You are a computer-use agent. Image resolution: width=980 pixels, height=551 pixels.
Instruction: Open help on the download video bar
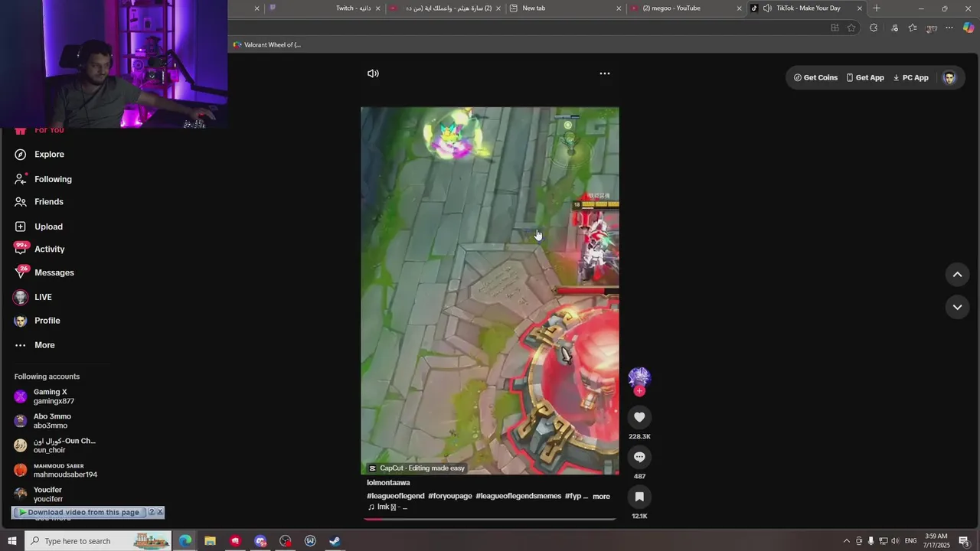(152, 512)
